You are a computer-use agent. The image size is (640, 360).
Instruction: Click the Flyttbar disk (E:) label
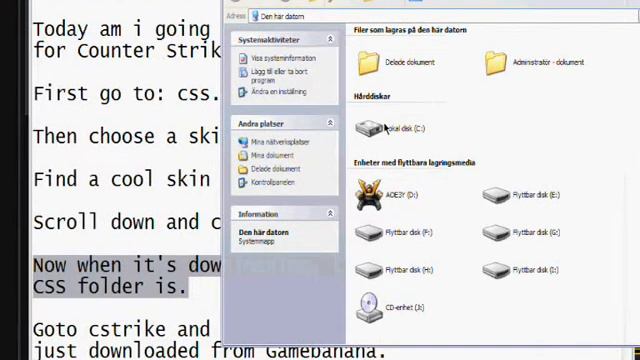tap(536, 195)
